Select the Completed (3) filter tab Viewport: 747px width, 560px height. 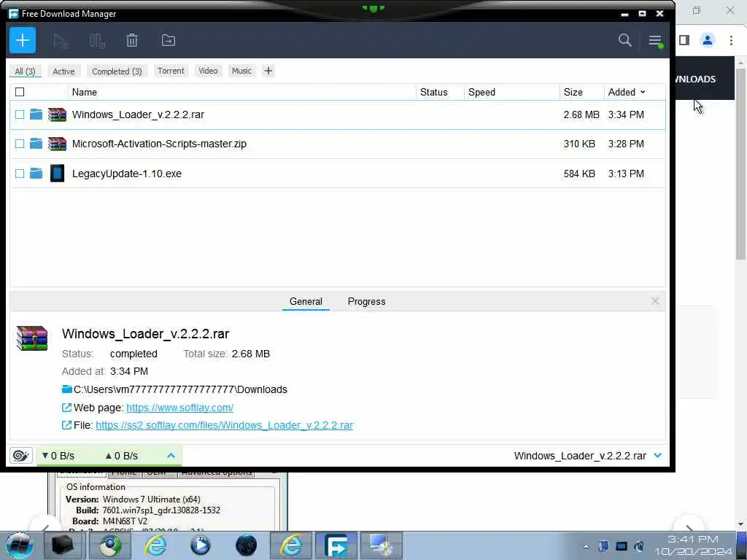[117, 71]
